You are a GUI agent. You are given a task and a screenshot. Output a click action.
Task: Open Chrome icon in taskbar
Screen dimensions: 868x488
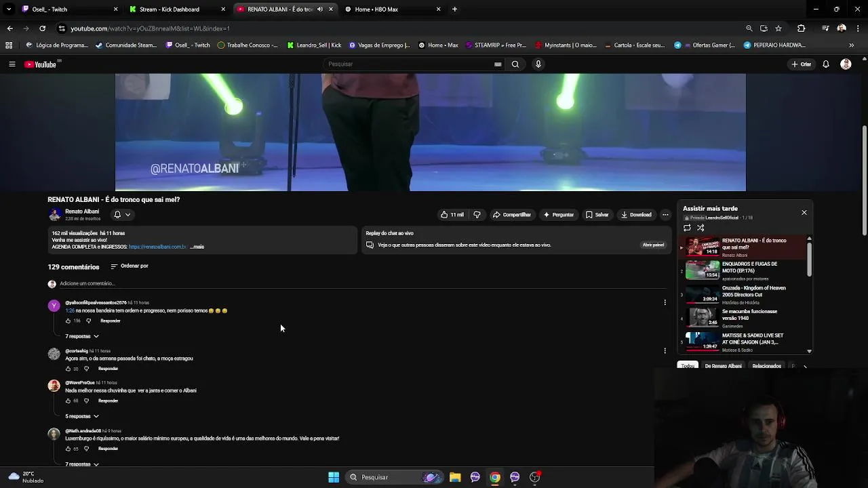pyautogui.click(x=495, y=477)
